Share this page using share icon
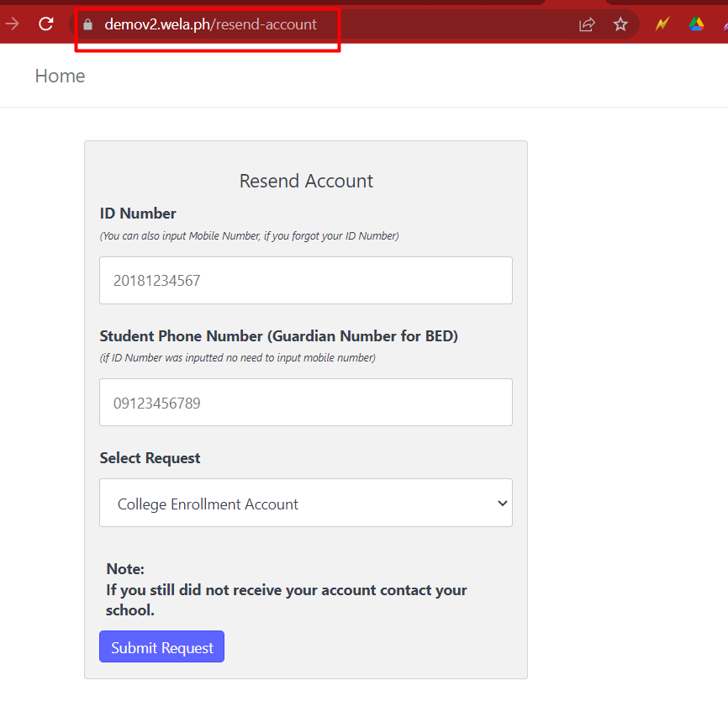 tap(587, 24)
